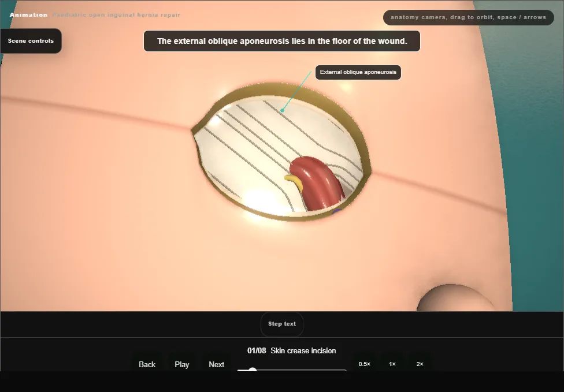The image size is (564, 392).
Task: Open the Scene controls panel
Action: tap(31, 41)
